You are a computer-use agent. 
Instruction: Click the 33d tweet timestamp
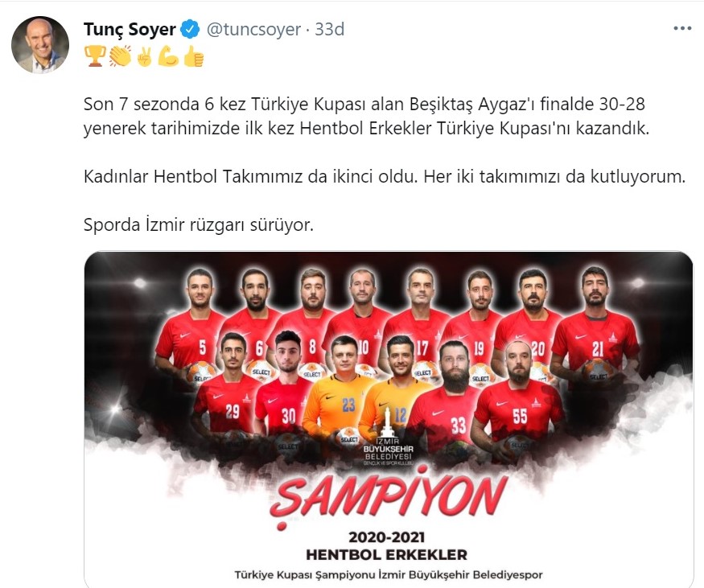coord(329,29)
